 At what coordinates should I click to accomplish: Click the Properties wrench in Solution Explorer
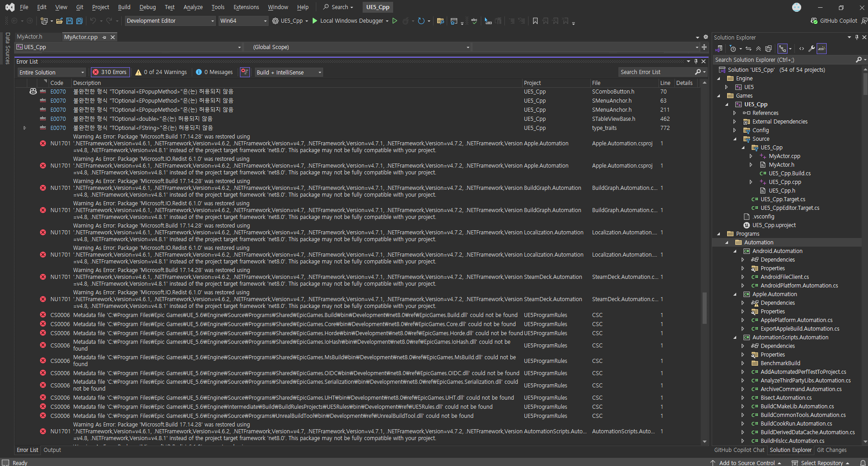pos(811,49)
